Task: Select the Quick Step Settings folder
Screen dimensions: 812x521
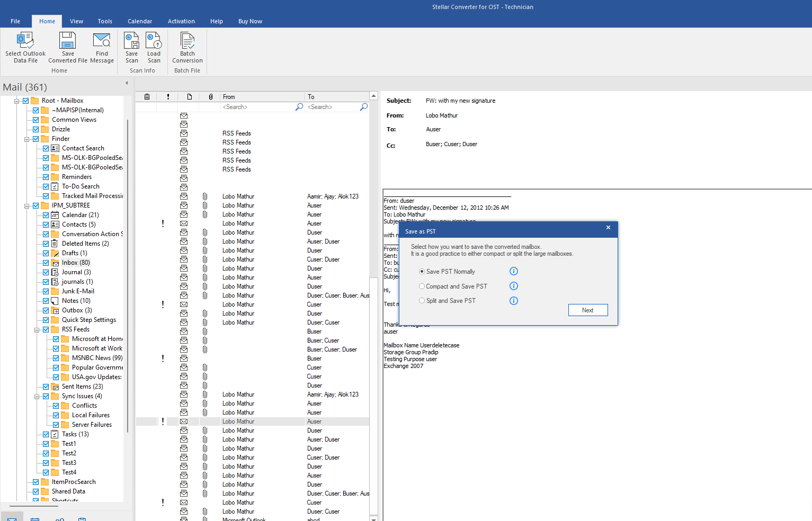Action: point(89,320)
